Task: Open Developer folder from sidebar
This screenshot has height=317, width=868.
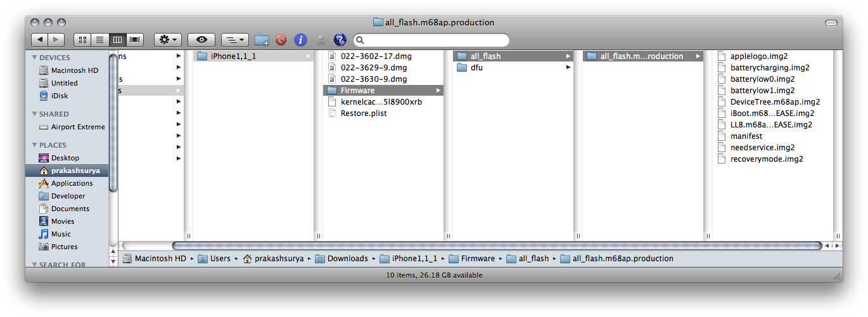Action: click(x=61, y=196)
